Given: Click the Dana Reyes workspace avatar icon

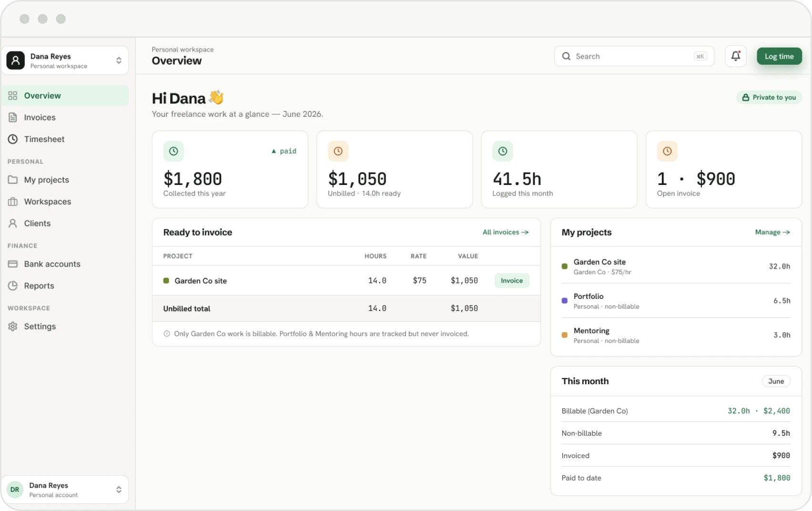Looking at the screenshot, I should 16,61.
